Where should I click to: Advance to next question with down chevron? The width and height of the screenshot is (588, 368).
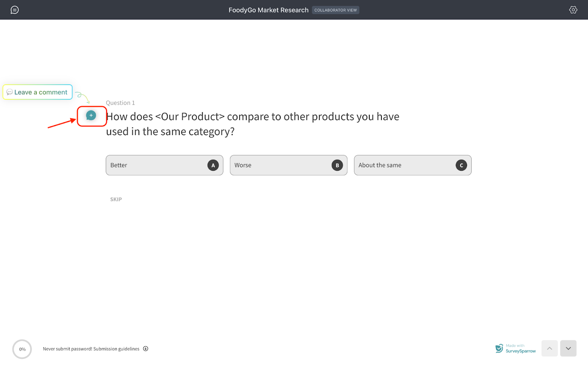pos(568,348)
